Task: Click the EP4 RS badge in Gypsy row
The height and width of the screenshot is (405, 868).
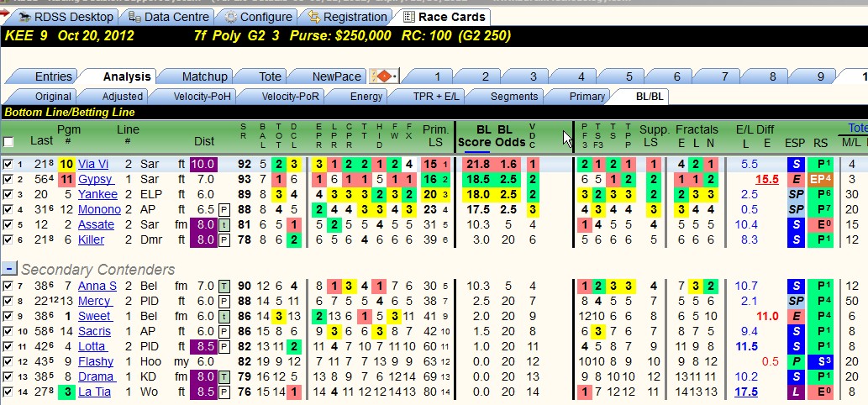Action: point(820,179)
